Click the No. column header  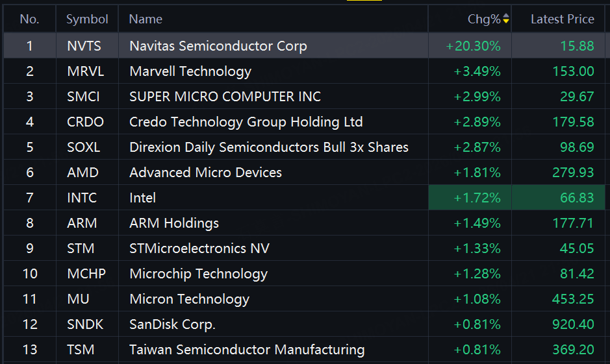pos(30,19)
